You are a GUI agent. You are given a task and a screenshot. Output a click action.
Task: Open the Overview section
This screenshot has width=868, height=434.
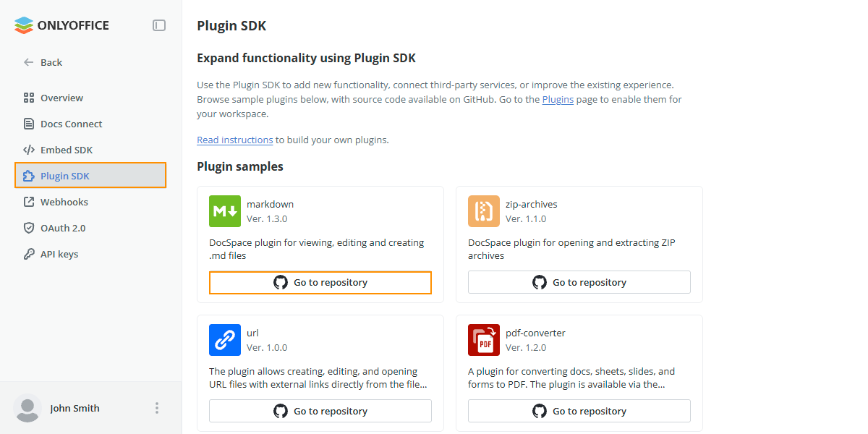90,98
